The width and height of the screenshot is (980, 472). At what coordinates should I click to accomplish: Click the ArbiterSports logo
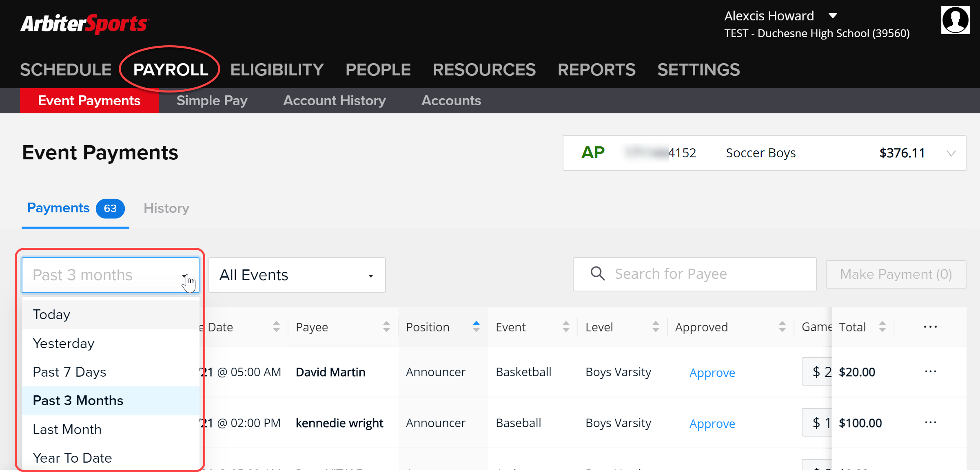(x=85, y=24)
